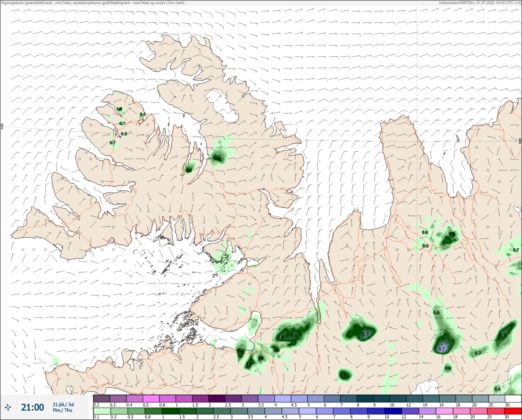Viewport: 522px width, 420px height.
Task: Click the 21:00 forecast time label
Action: 33,407
